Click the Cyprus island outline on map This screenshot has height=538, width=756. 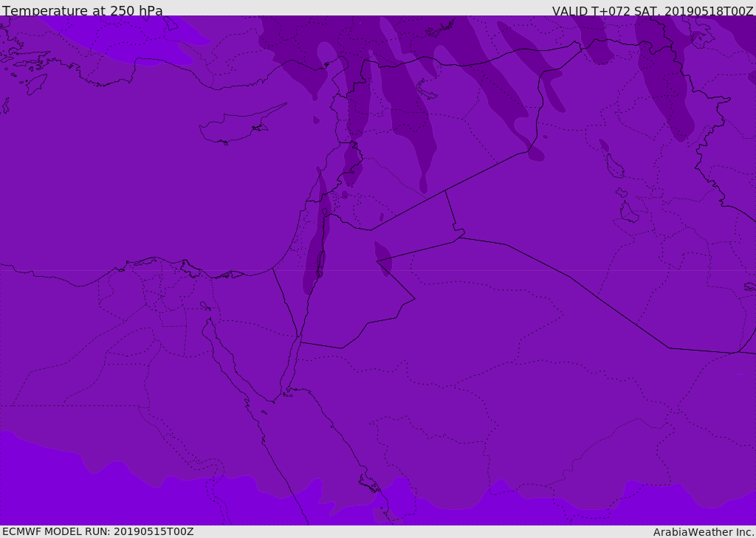[x=242, y=124]
